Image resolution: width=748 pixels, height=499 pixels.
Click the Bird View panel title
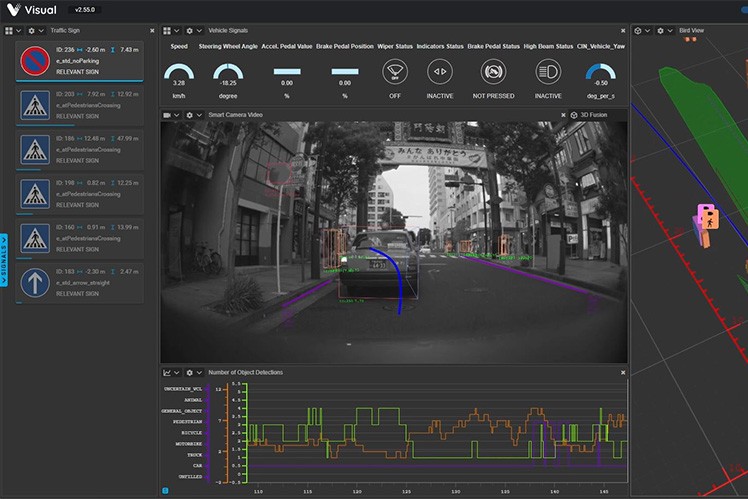(x=692, y=31)
